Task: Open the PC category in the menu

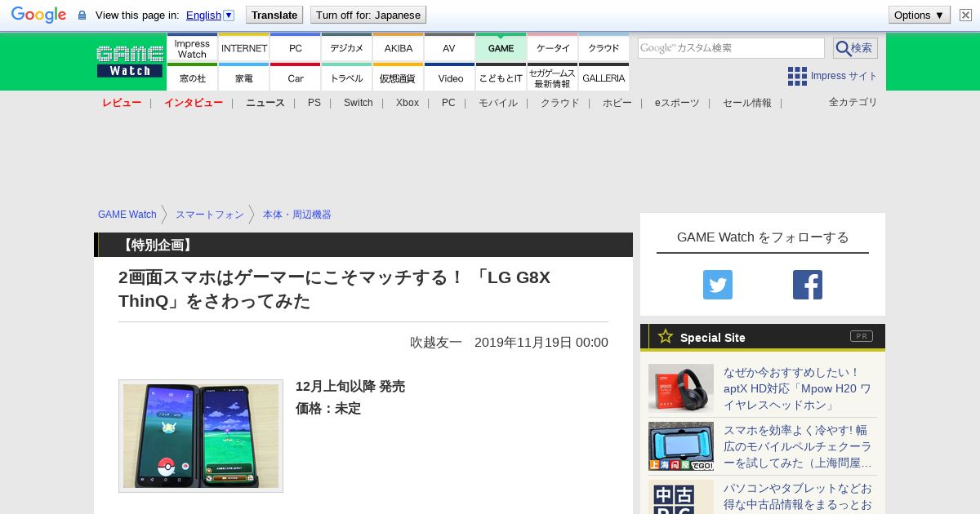Action: point(448,103)
